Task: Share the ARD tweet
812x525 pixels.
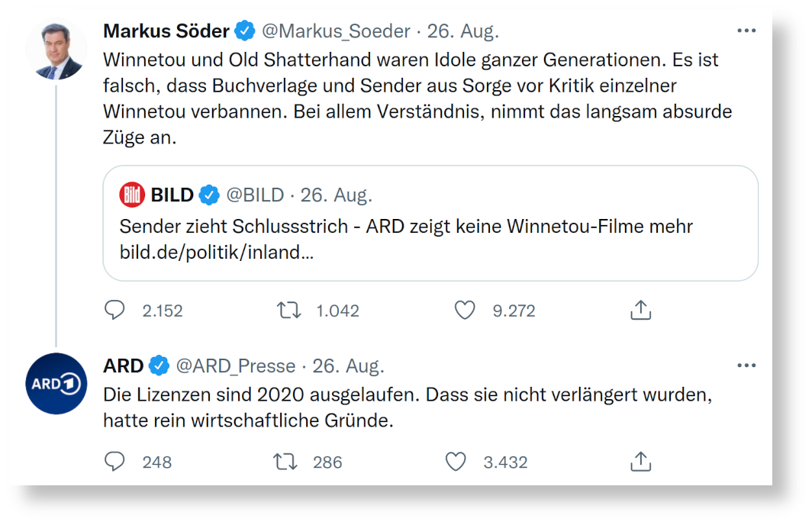Action: [x=641, y=461]
